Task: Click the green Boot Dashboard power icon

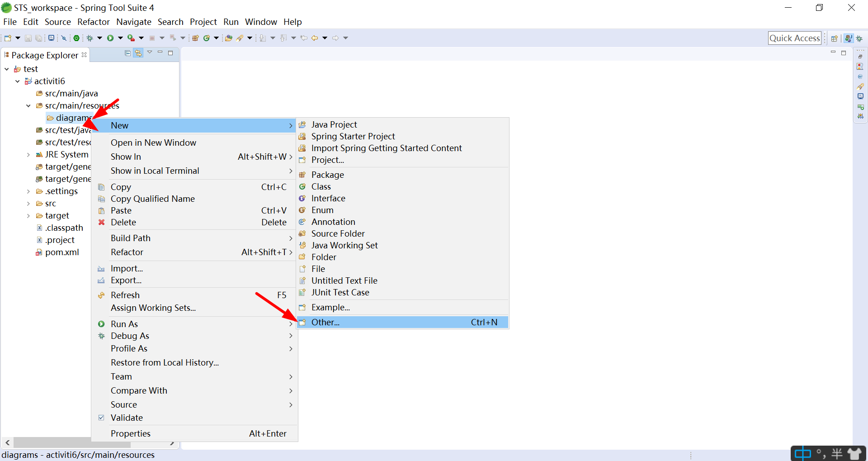Action: coord(76,38)
